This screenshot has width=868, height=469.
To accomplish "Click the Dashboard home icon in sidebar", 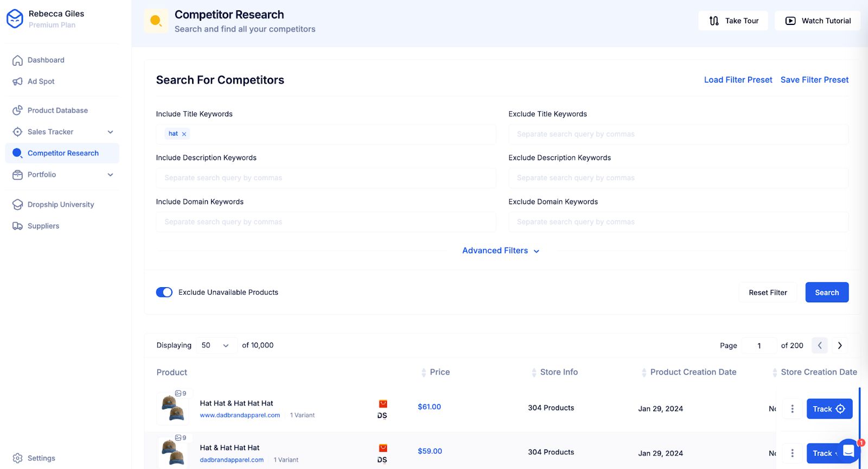I will tap(17, 60).
